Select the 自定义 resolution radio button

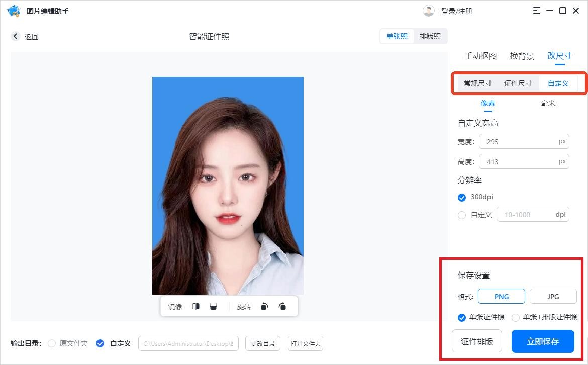462,215
